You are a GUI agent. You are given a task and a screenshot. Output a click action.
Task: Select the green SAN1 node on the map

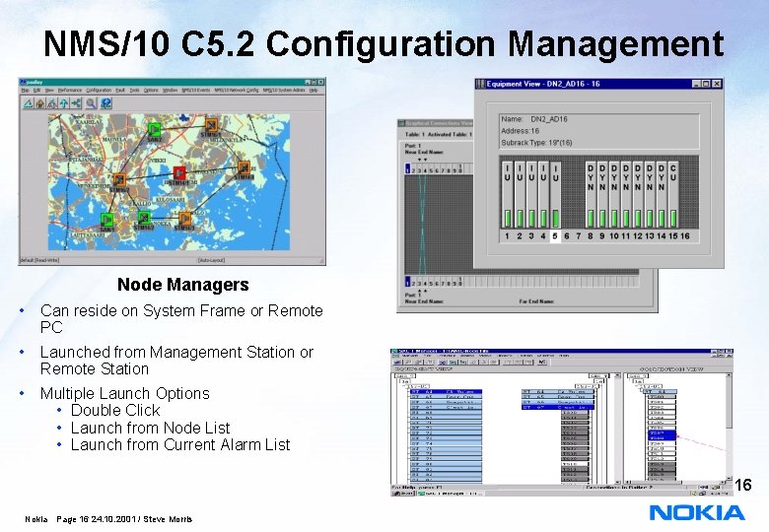pos(106,220)
